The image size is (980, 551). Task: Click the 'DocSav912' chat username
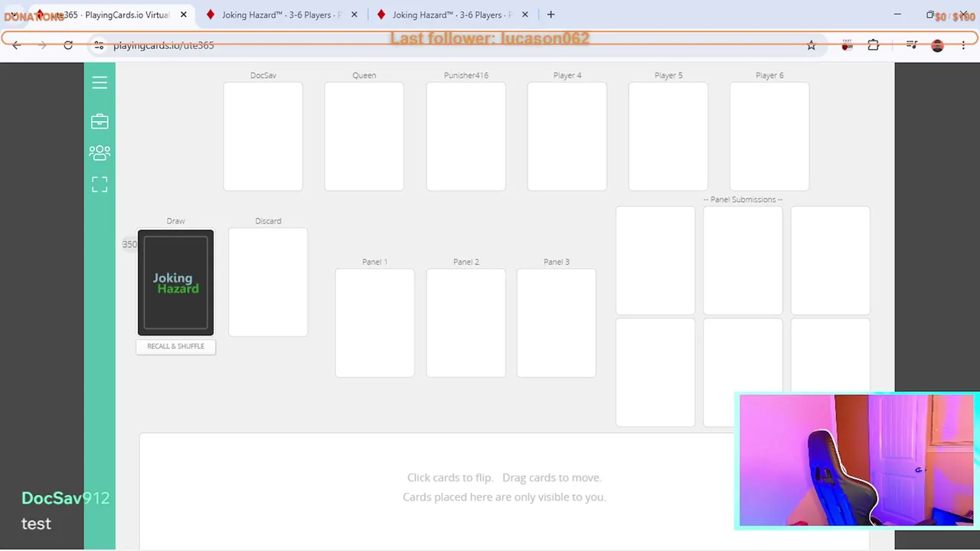click(x=66, y=498)
